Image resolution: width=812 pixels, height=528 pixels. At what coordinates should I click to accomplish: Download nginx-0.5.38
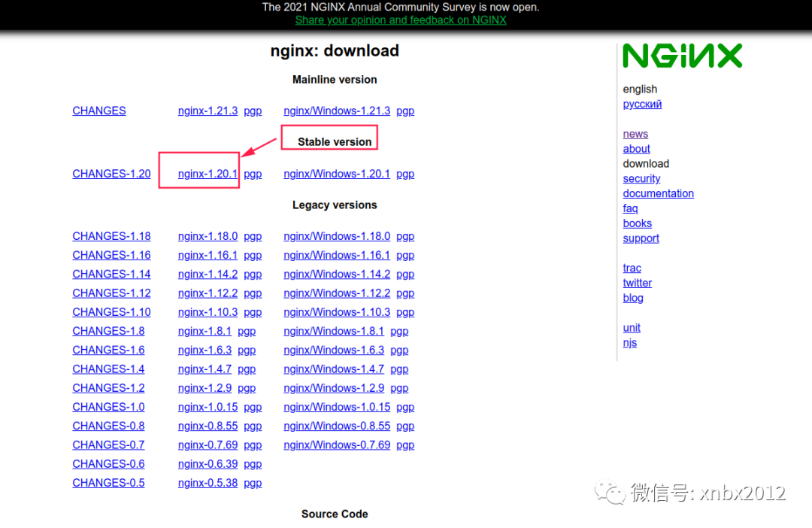(x=208, y=483)
